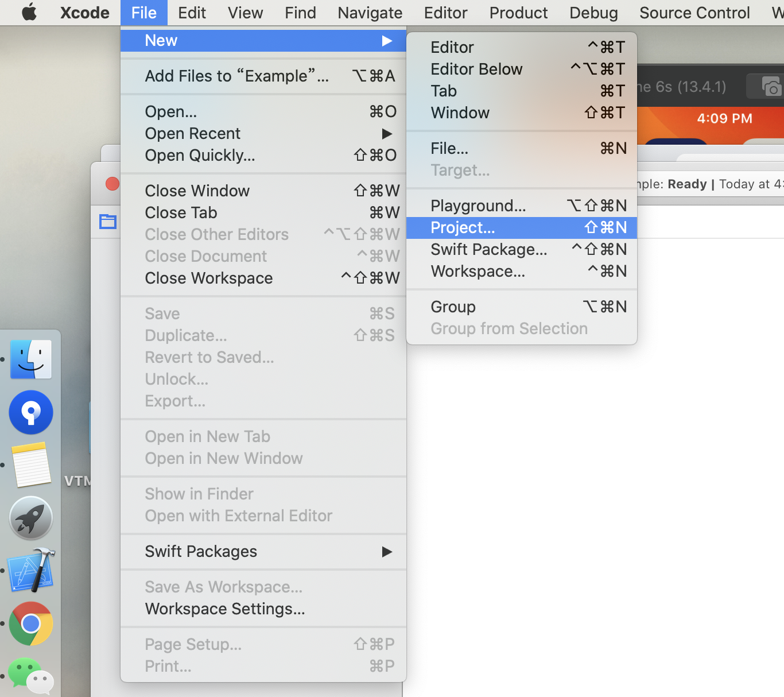Image resolution: width=784 pixels, height=697 pixels.
Task: Launch the blue keyhole app in Dock
Action: (31, 412)
